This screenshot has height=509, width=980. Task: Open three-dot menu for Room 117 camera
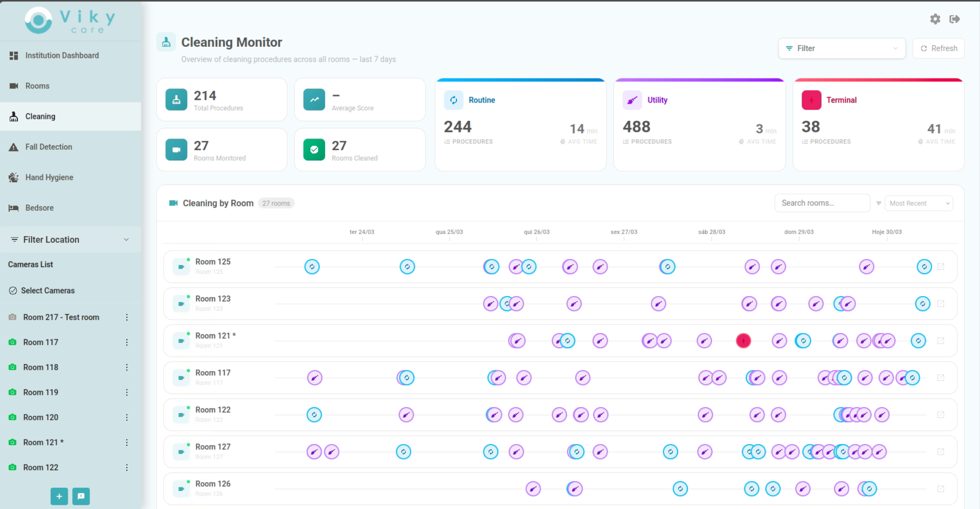pyautogui.click(x=127, y=342)
